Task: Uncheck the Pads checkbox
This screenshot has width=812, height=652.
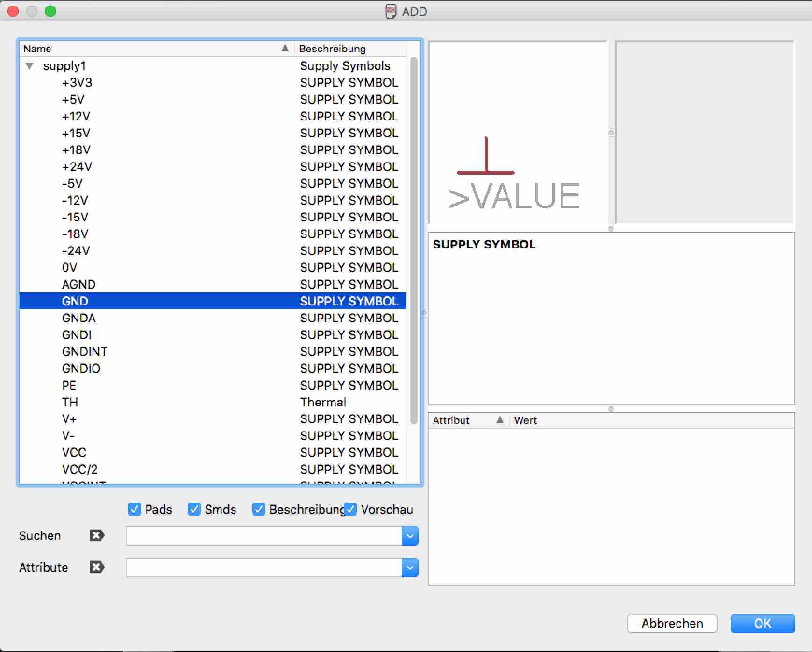Action: click(x=135, y=509)
